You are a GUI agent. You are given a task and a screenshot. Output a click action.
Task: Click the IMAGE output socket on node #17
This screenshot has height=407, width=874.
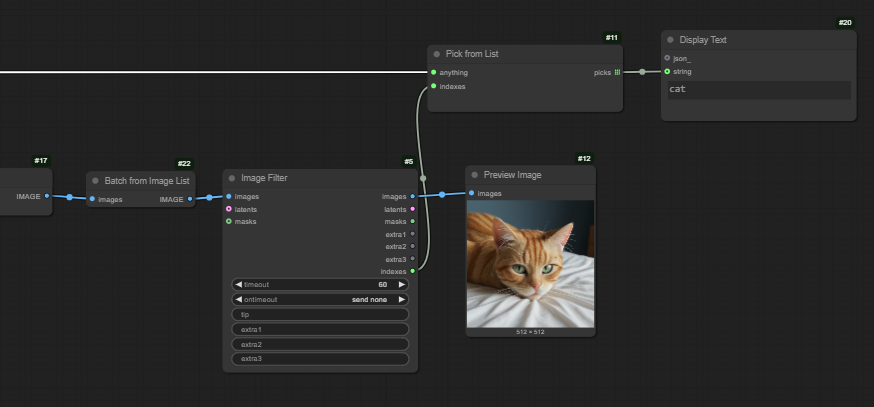pyautogui.click(x=47, y=196)
